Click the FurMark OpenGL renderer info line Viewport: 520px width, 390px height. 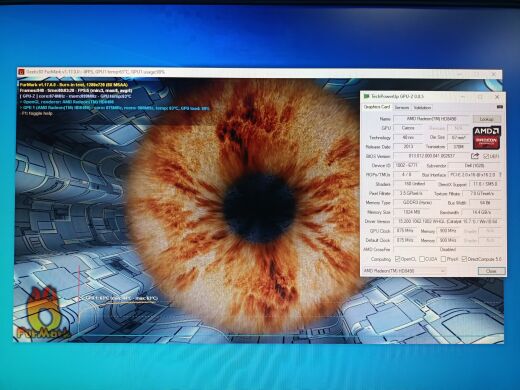pyautogui.click(x=67, y=102)
